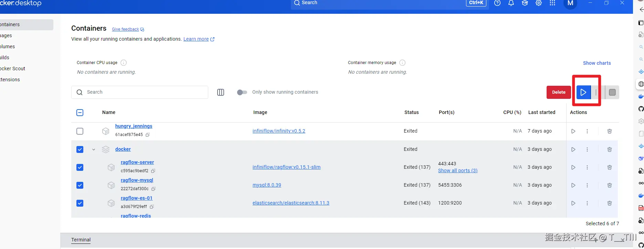Open the settings gear icon
The height and width of the screenshot is (249, 644).
pyautogui.click(x=539, y=3)
